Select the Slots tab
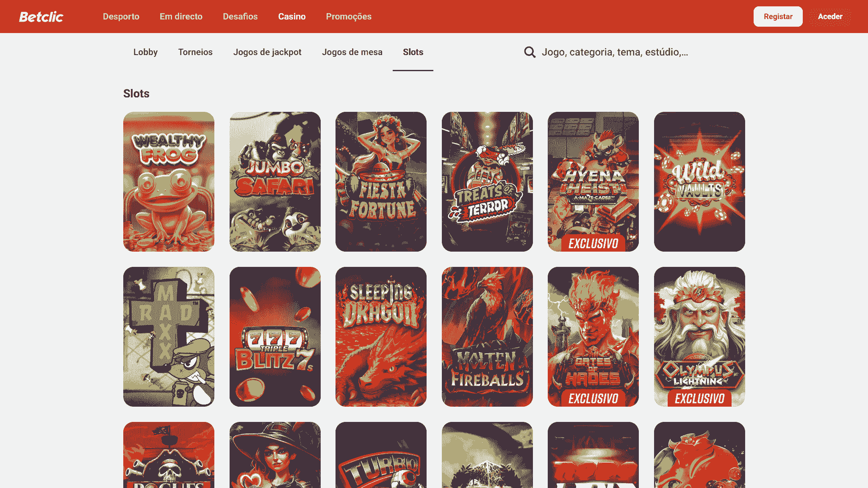The height and width of the screenshot is (488, 868). pyautogui.click(x=413, y=52)
